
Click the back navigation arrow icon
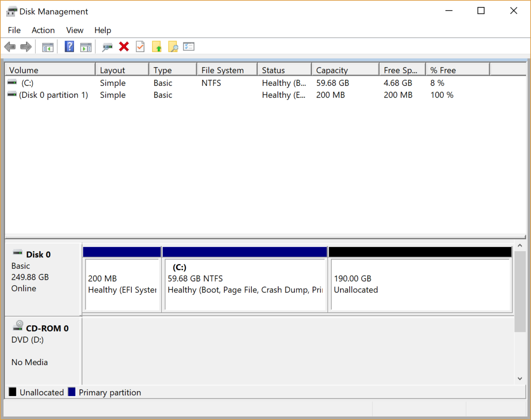(x=10, y=46)
